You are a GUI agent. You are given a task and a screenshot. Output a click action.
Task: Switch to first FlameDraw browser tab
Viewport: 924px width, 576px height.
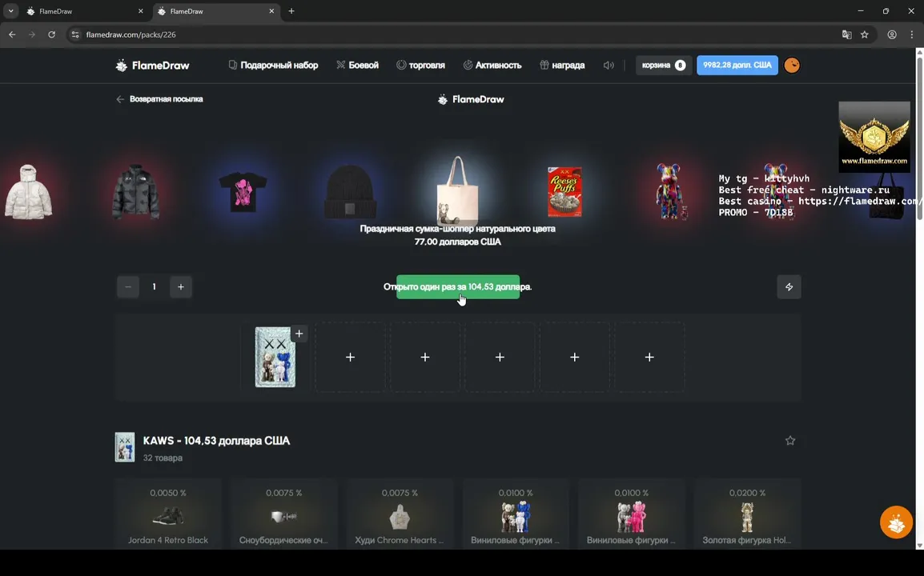86,11
